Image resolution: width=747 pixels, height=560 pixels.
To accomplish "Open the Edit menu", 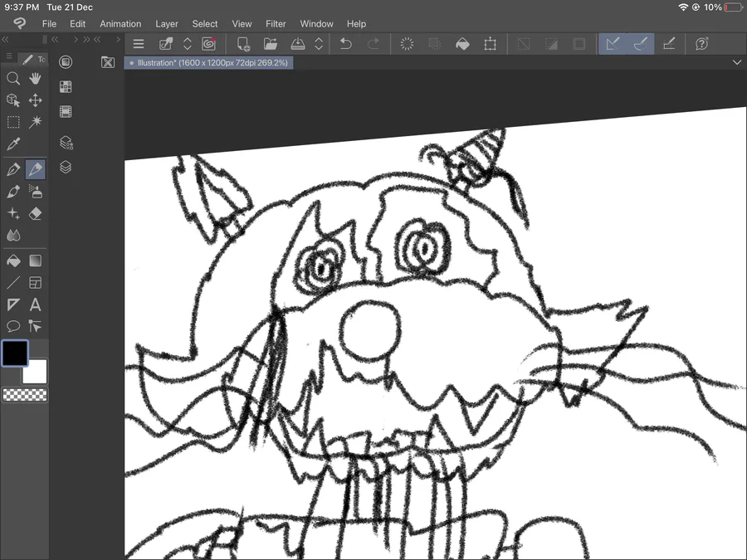I will [77, 24].
